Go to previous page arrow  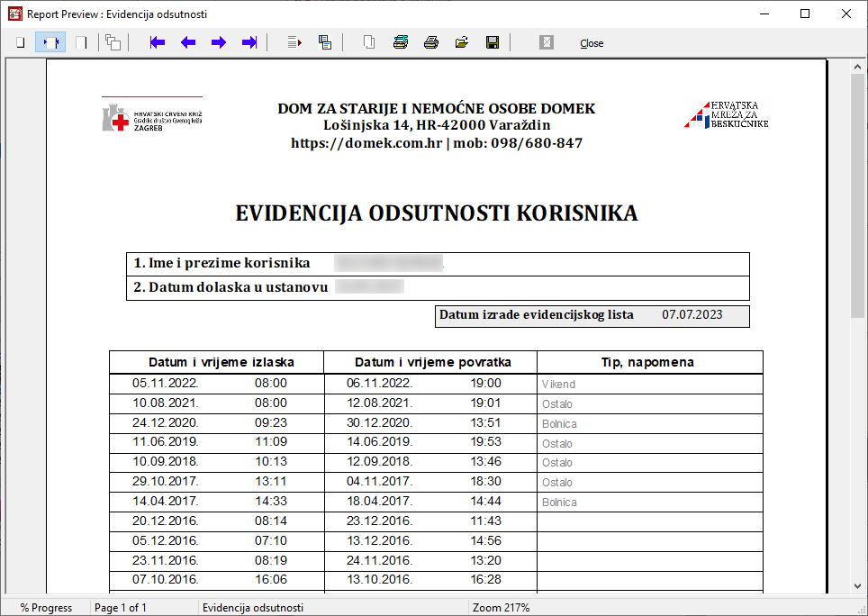click(188, 42)
